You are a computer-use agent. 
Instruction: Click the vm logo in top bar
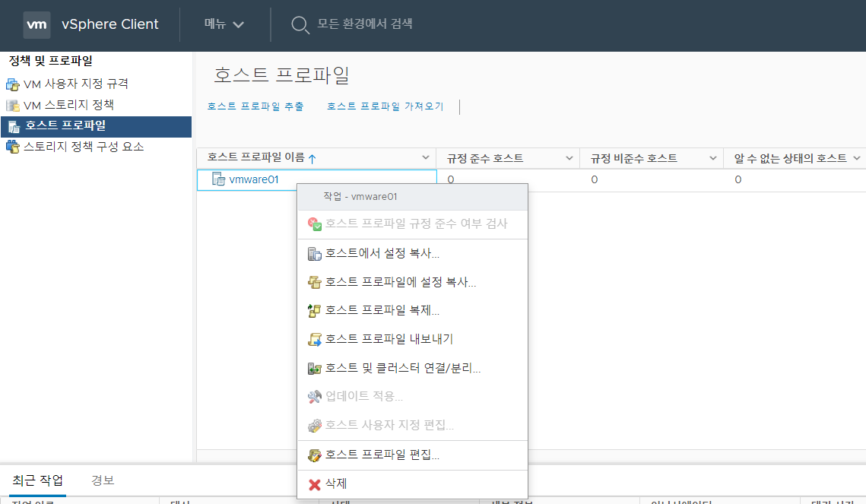coord(36,24)
